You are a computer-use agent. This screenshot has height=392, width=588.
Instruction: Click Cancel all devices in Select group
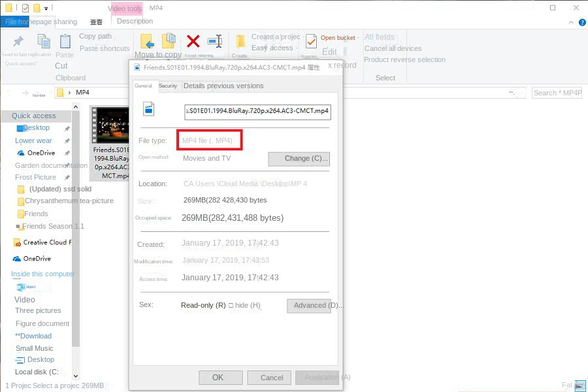pyautogui.click(x=393, y=48)
